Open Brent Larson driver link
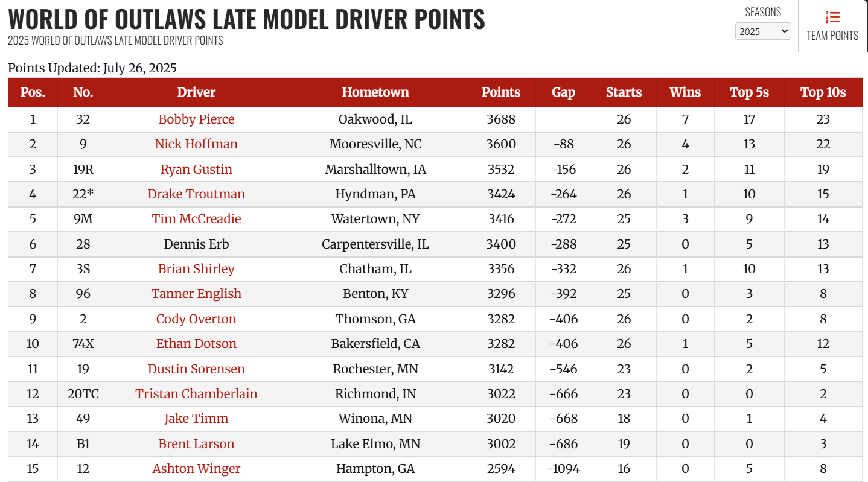Viewport: 868px width, 482px height. [196, 444]
